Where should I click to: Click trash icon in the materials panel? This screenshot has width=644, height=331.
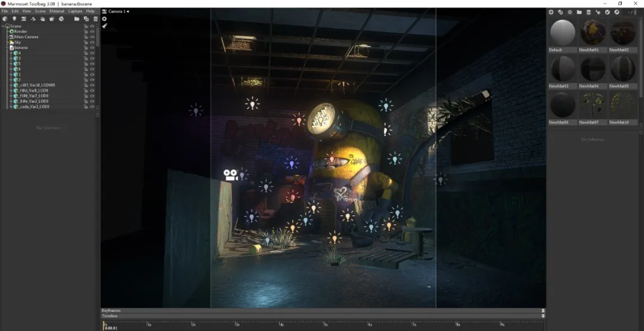(x=589, y=12)
